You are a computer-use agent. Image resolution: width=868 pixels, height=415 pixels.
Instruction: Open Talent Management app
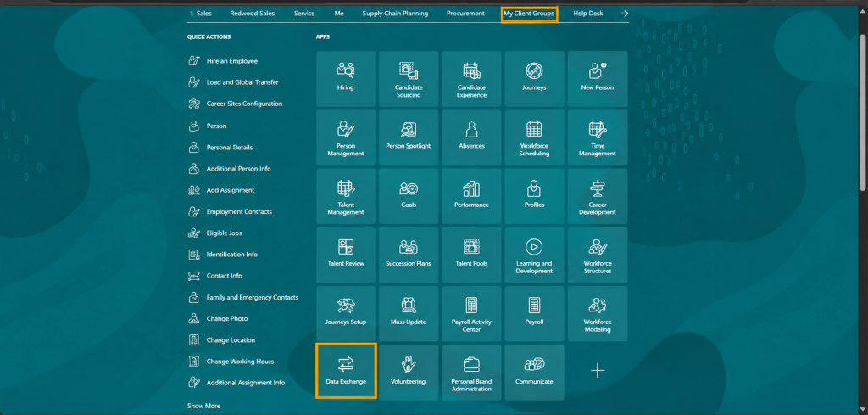tap(346, 196)
